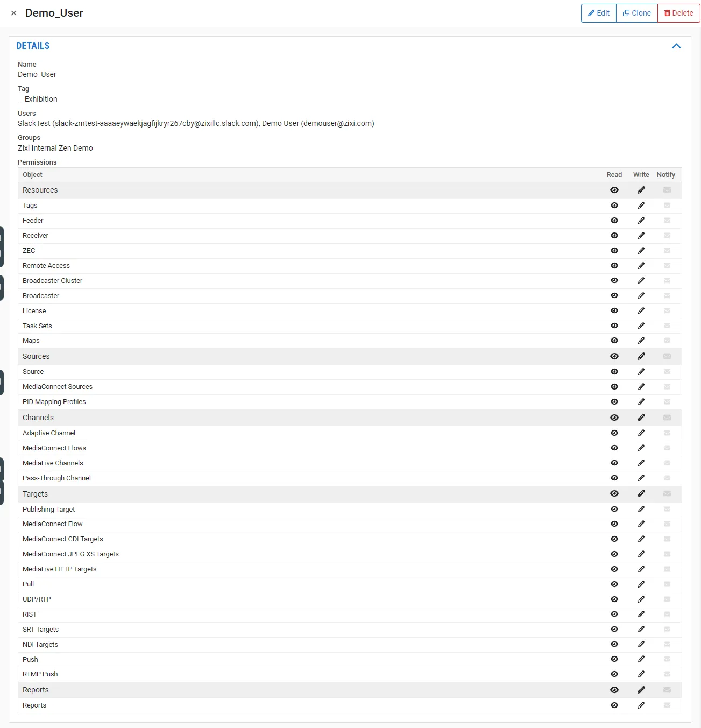Image resolution: width=701 pixels, height=728 pixels.
Task: Click the Remote Access Write pencil icon
Action: pos(641,266)
